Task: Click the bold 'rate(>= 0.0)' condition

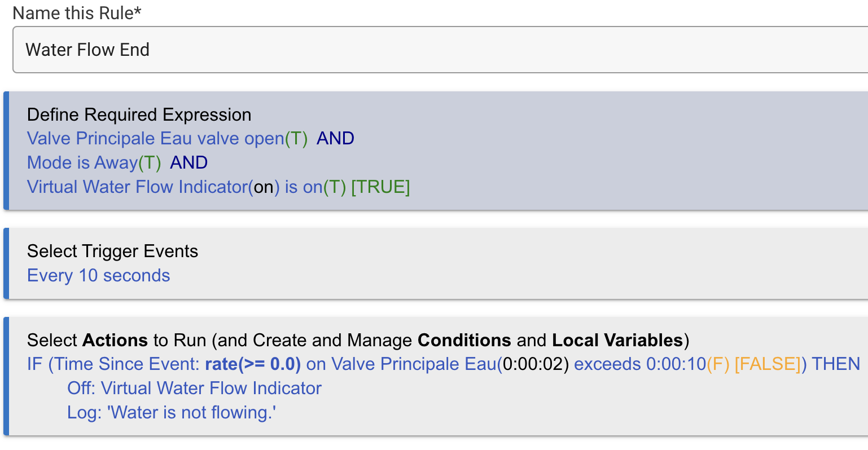Action: (252, 364)
